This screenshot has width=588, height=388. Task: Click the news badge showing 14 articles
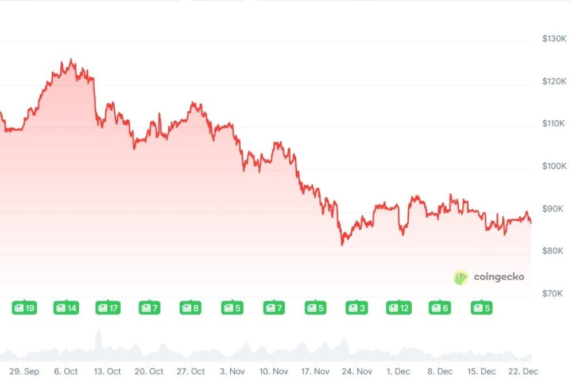[x=66, y=308]
